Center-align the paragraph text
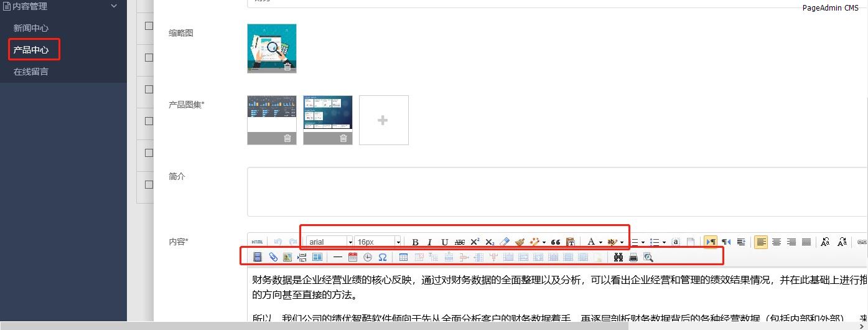The height and width of the screenshot is (330, 868). click(x=776, y=242)
